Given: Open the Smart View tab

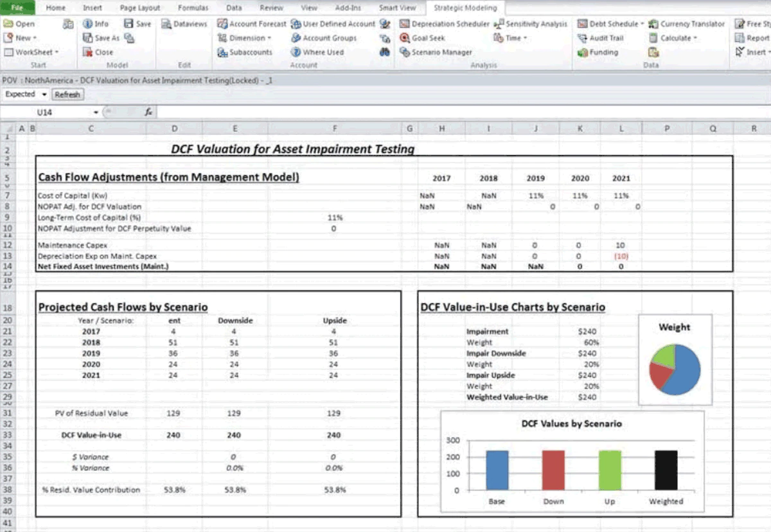Looking at the screenshot, I should pos(396,8).
